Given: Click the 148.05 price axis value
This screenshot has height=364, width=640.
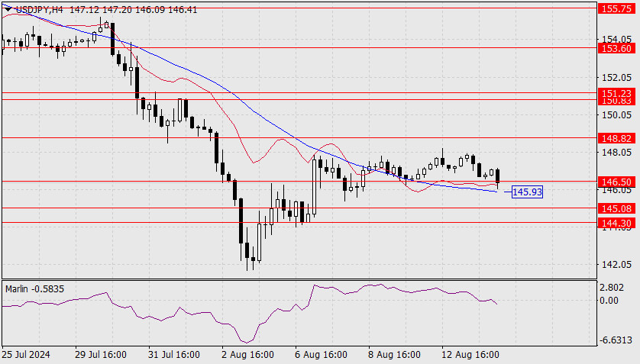Looking at the screenshot, I should coord(617,153).
